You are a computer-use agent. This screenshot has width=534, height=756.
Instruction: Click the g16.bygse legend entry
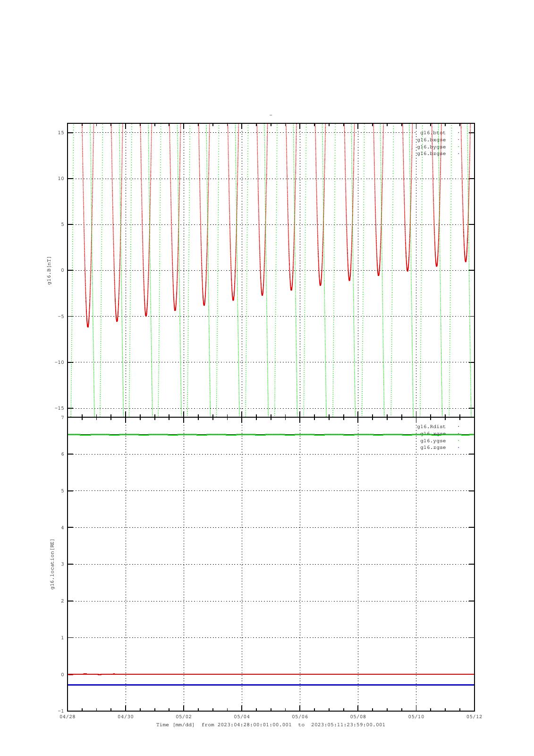point(431,146)
